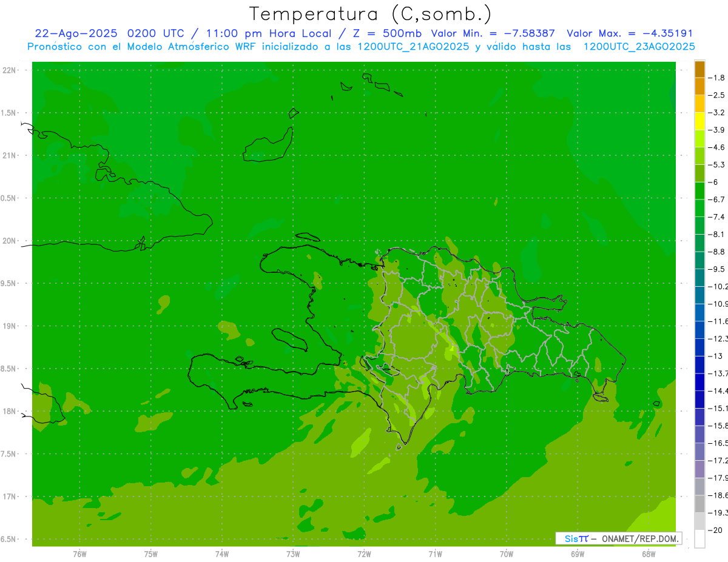
Task: Click the '6.5N' latitude label
Action: point(9,539)
